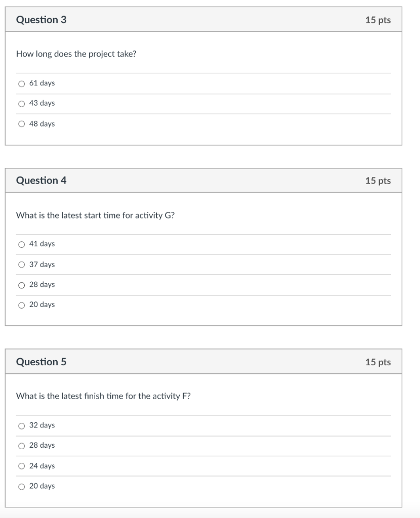The height and width of the screenshot is (518, 420).
Task: Click the 15 pts label of Question 4
Action: click(378, 181)
